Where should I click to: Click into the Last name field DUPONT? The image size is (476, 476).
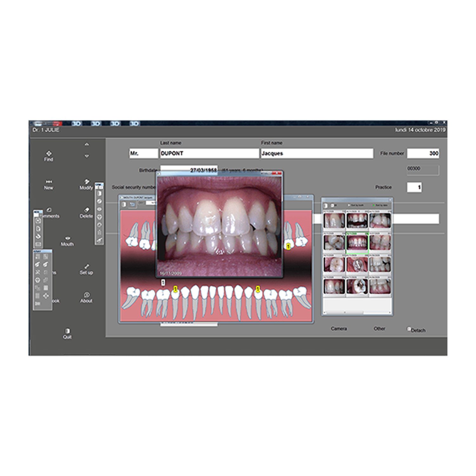(x=209, y=153)
